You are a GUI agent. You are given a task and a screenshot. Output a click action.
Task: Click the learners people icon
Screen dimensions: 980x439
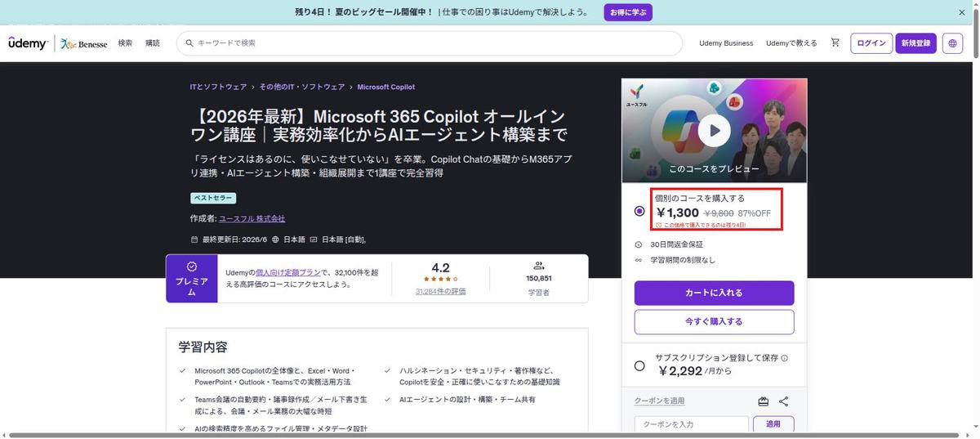539,266
